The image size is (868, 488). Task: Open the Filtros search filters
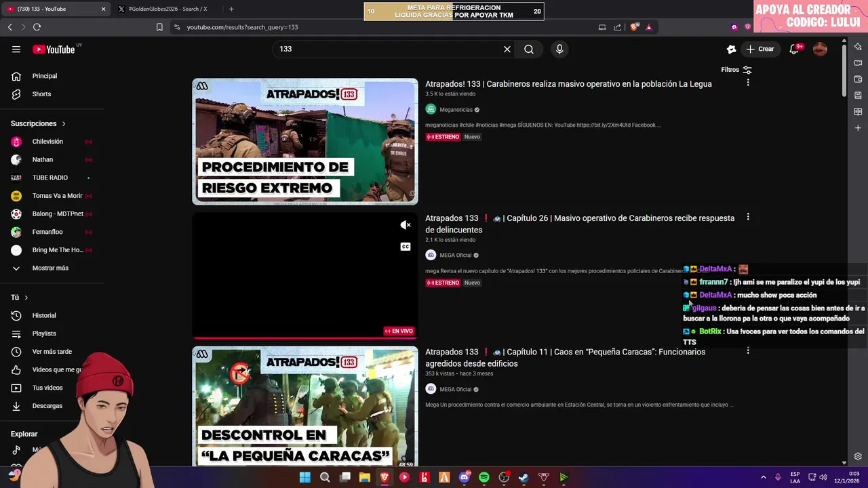(736, 70)
